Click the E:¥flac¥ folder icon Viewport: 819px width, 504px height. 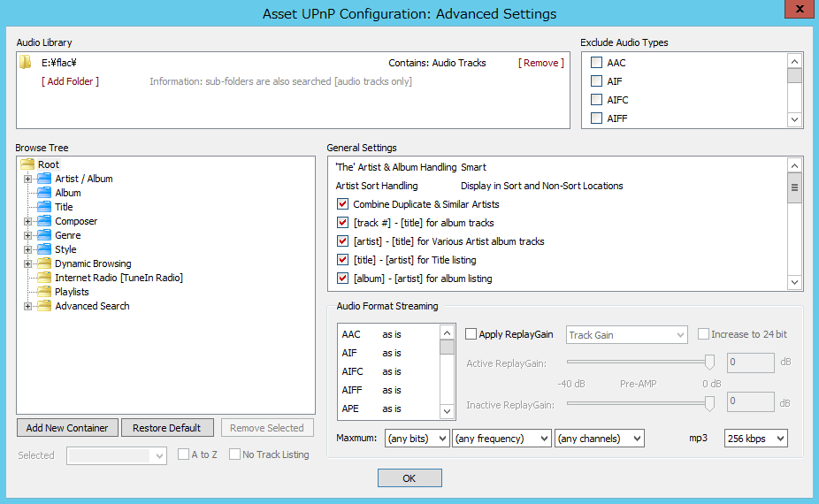[26, 63]
